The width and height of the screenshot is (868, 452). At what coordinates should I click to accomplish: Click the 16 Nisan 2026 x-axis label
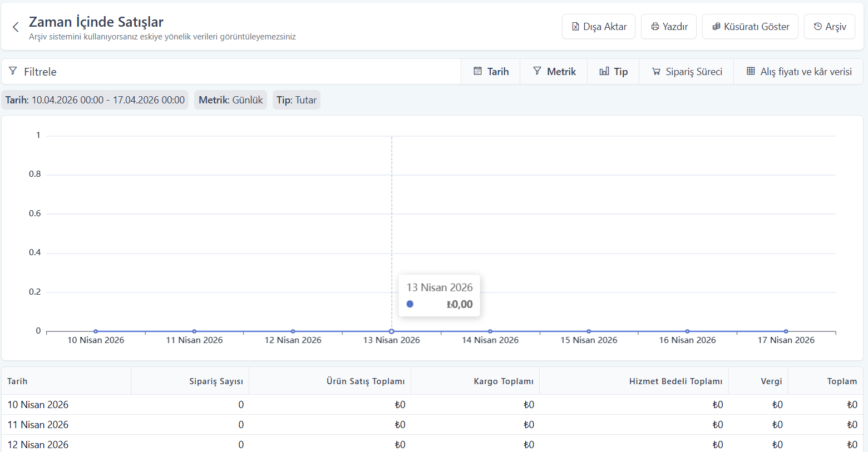click(x=688, y=340)
